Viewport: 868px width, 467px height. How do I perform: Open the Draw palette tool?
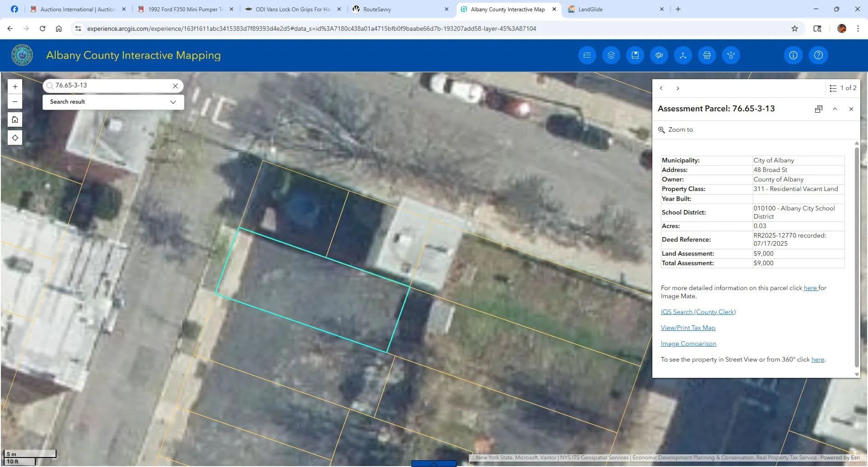pyautogui.click(x=659, y=55)
